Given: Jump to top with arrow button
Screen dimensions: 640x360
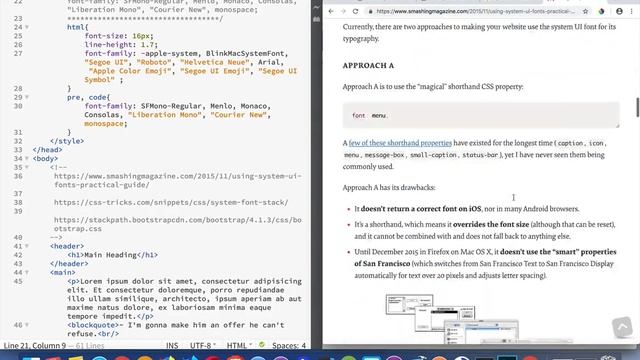Looking at the screenshot, I should tap(622, 326).
